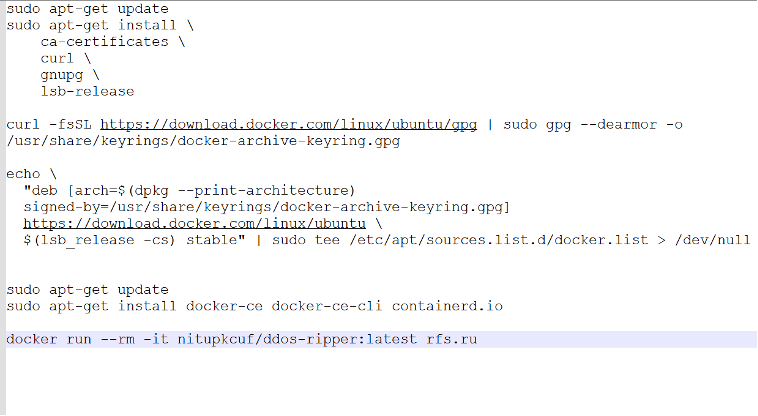Click the 'docker-ce-cli' package name

point(326,306)
